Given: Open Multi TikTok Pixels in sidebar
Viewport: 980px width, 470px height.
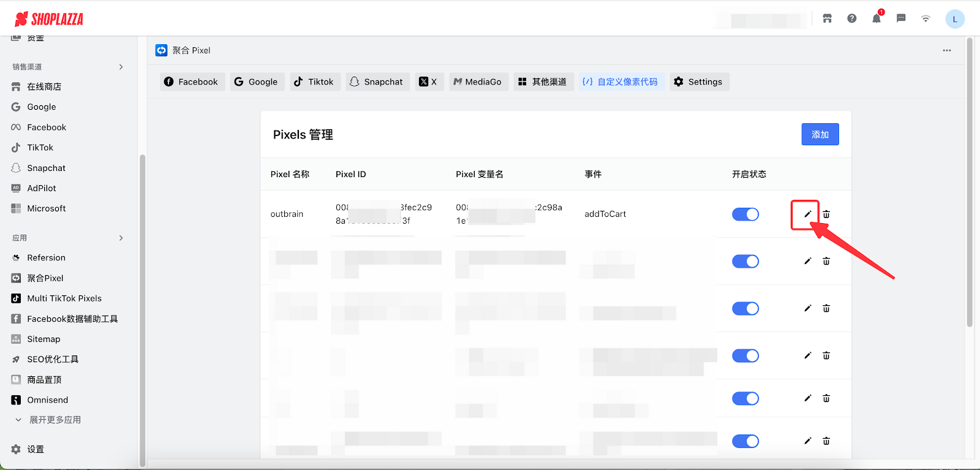Looking at the screenshot, I should 64,298.
